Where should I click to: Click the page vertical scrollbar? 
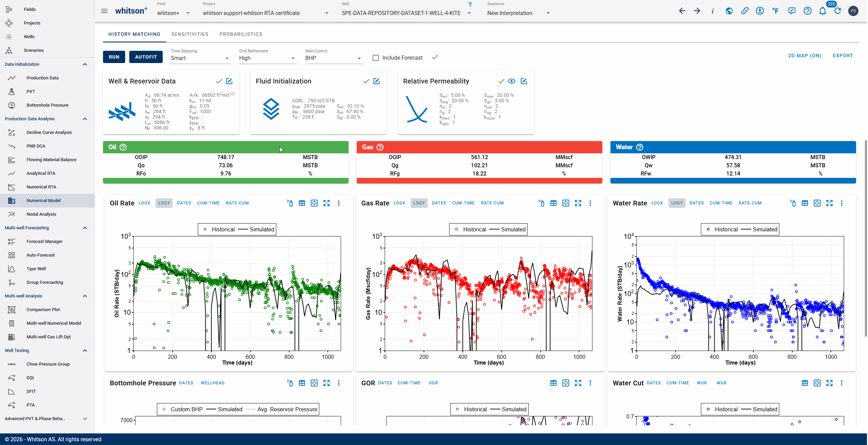click(866, 239)
